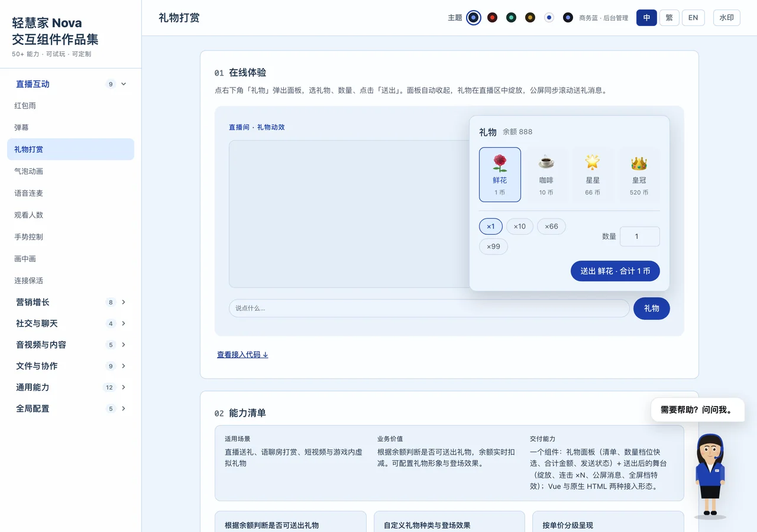757x532 pixels.
Task: Open the customer service assistant avatar
Action: click(710, 476)
